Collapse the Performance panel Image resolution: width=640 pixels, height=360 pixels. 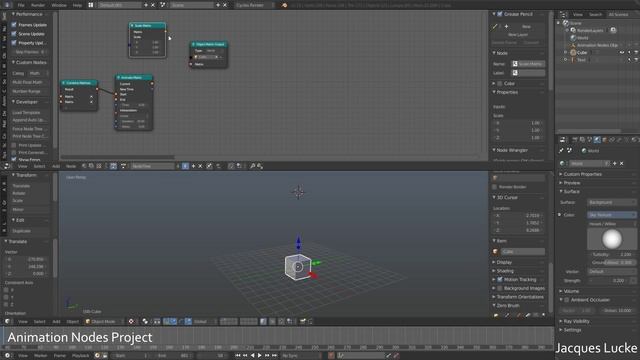coord(28,14)
